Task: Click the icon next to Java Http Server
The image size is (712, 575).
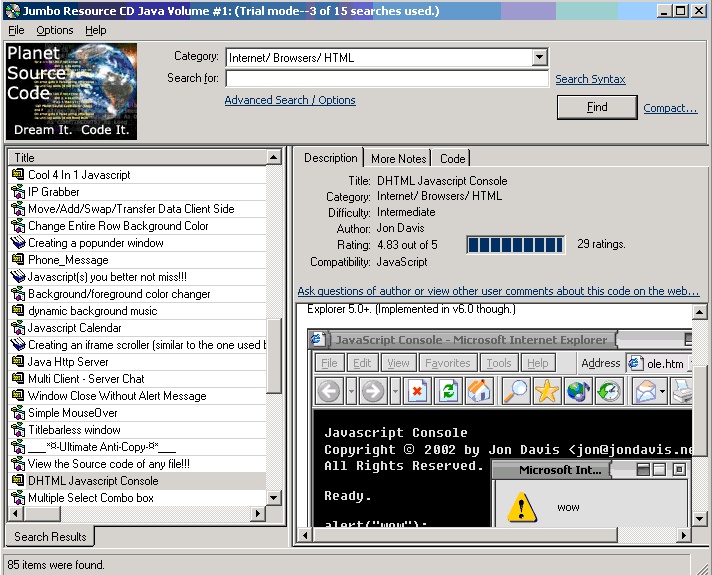Action: tap(18, 362)
